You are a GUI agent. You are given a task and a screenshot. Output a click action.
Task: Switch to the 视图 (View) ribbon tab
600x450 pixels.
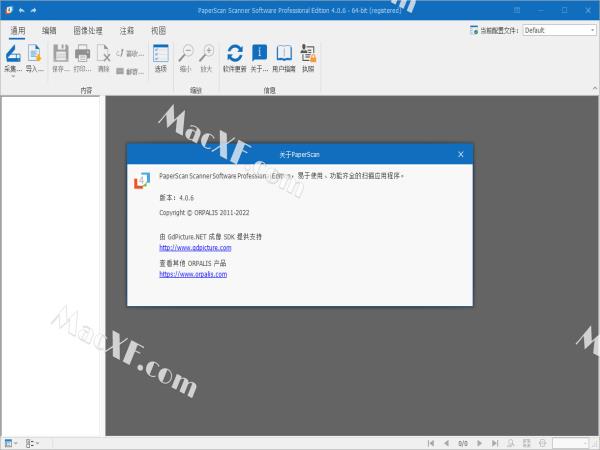click(x=158, y=31)
